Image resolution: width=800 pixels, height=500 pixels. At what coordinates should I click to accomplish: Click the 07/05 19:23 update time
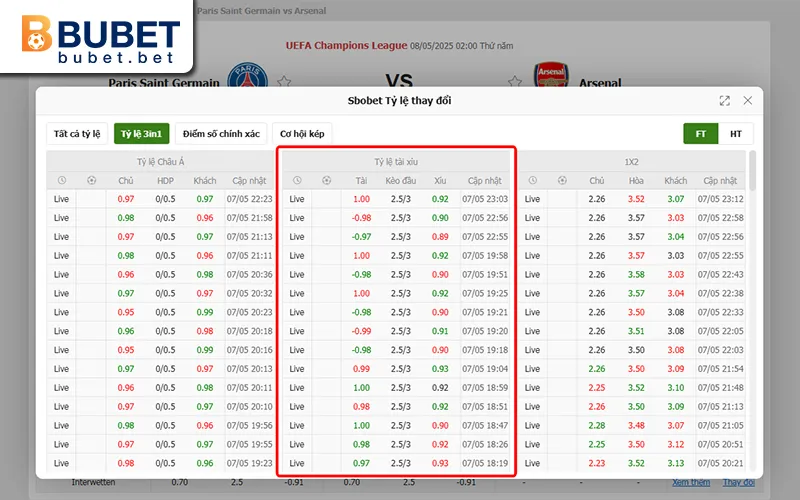(x=249, y=463)
